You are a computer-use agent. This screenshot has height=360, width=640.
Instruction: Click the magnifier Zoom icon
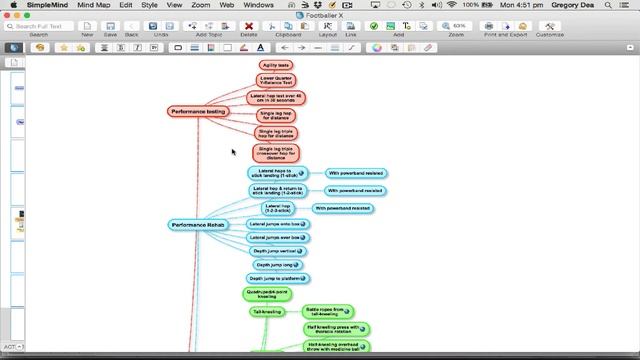click(x=445, y=26)
